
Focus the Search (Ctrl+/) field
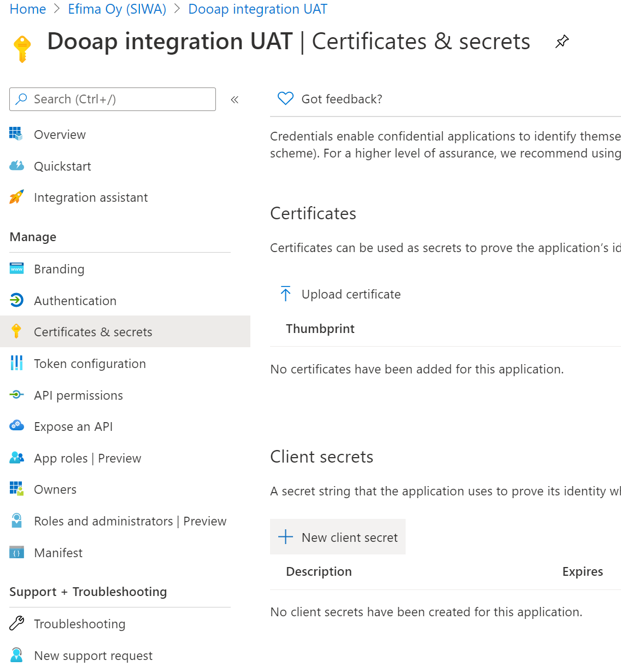pos(113,99)
